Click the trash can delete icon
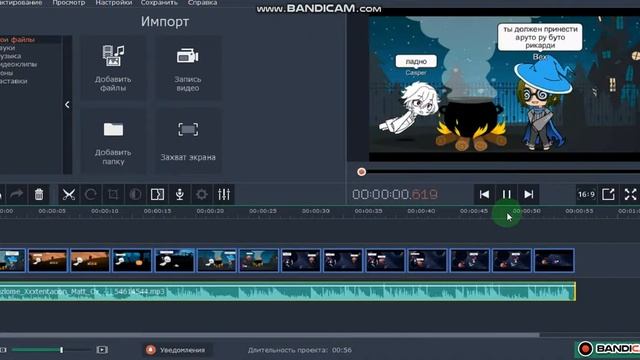Screen dimensions: 640x360 (x=39, y=194)
